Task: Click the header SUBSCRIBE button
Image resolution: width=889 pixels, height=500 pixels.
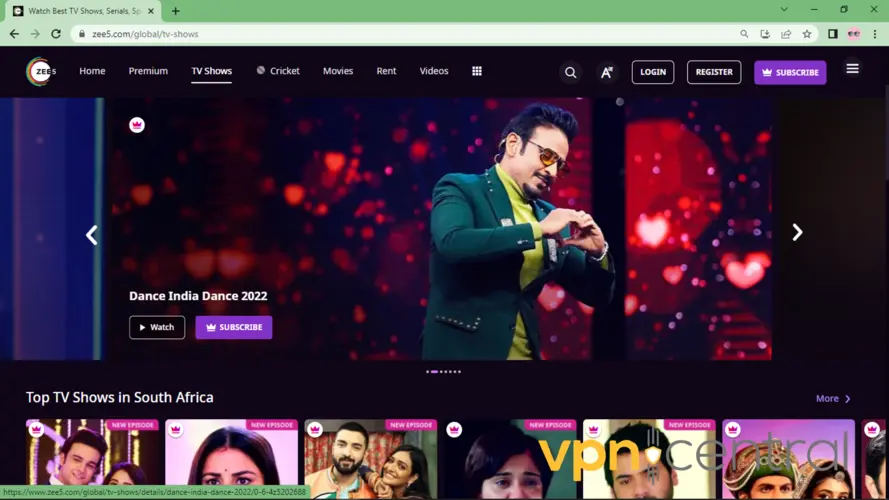Action: (790, 73)
